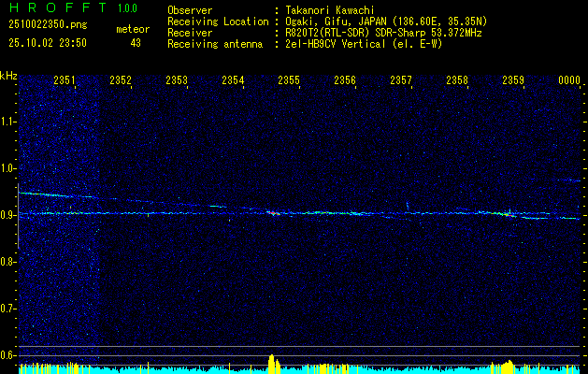The width and height of the screenshot is (588, 374).
Task: Select the 2357 time tick label
Action: 401,81
